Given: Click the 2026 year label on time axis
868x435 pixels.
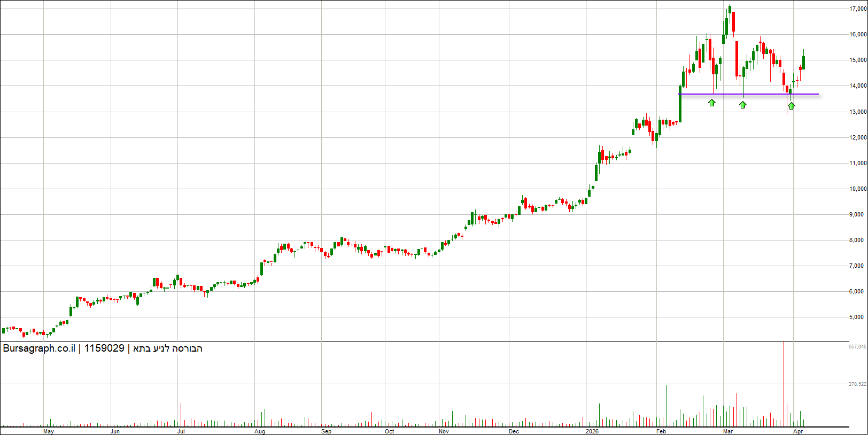Looking at the screenshot, I should tap(592, 431).
